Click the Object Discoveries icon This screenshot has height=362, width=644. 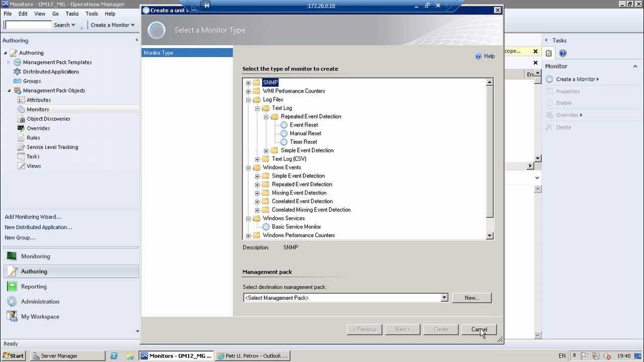tap(21, 119)
